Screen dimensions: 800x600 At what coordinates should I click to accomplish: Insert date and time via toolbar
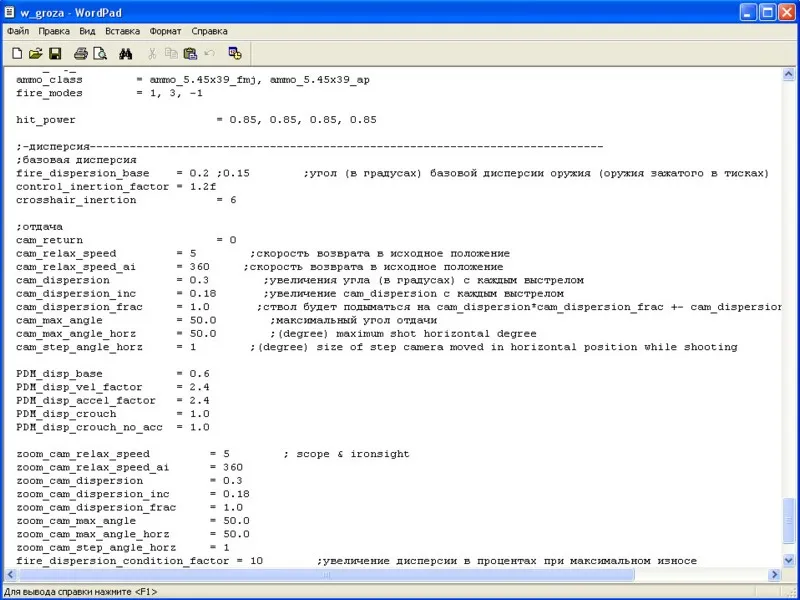click(234, 53)
